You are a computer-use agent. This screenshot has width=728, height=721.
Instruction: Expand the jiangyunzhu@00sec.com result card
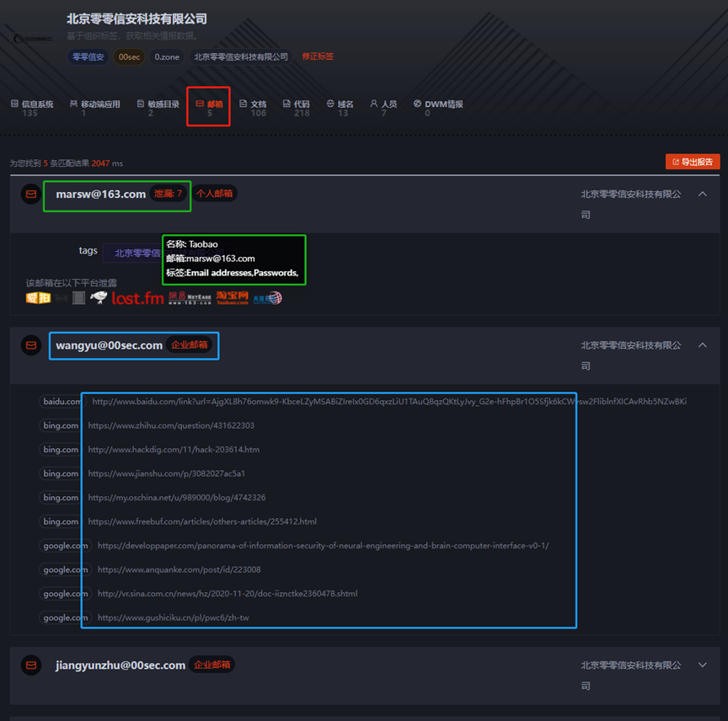703,665
